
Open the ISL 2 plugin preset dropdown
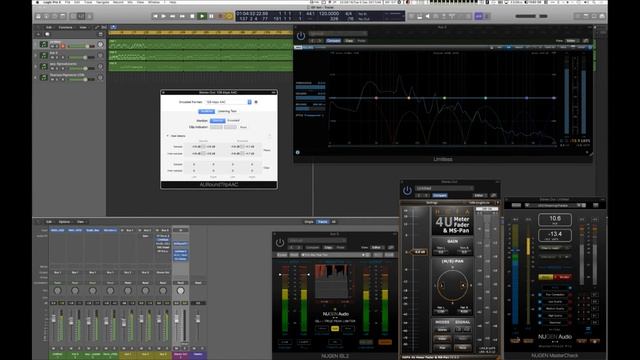[317, 240]
